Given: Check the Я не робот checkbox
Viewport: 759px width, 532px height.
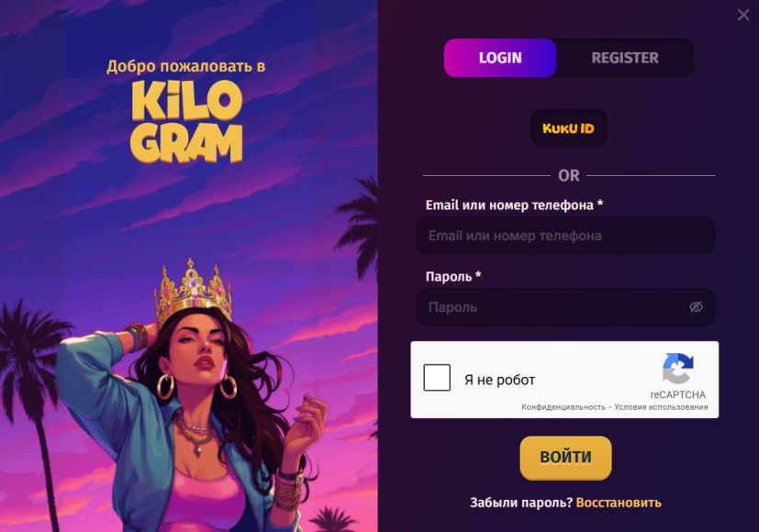Looking at the screenshot, I should tap(437, 377).
